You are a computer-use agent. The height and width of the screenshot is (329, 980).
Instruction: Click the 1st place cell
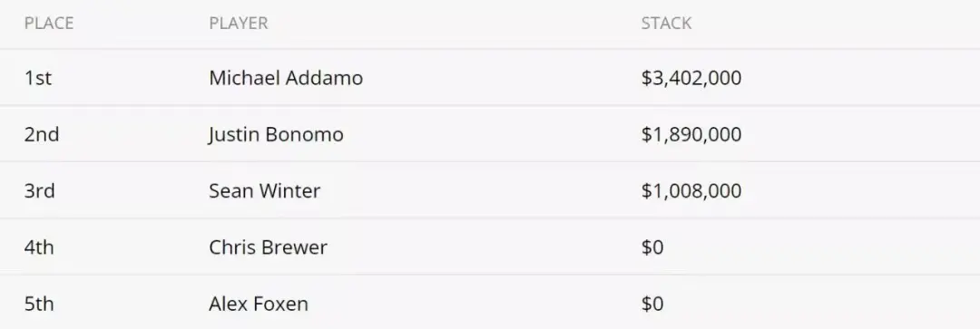point(38,78)
